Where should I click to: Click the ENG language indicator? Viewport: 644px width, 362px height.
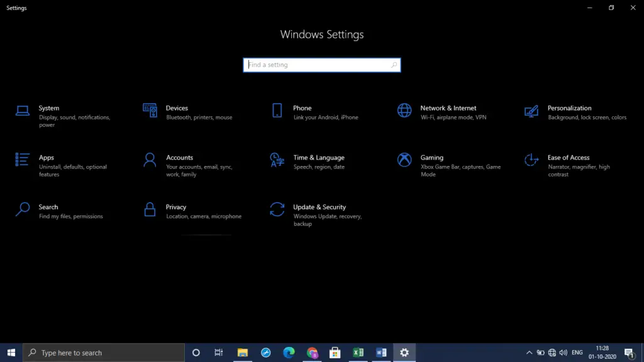coord(577,353)
